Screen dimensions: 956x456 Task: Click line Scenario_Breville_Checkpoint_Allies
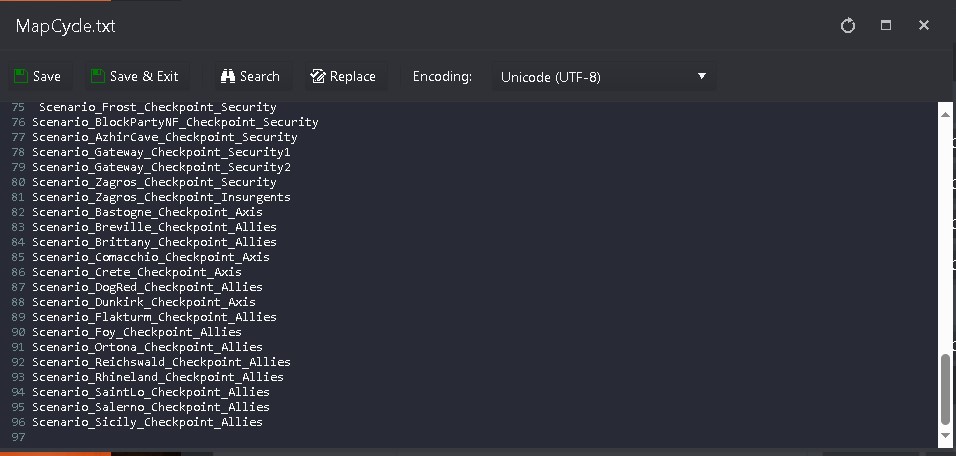click(154, 227)
